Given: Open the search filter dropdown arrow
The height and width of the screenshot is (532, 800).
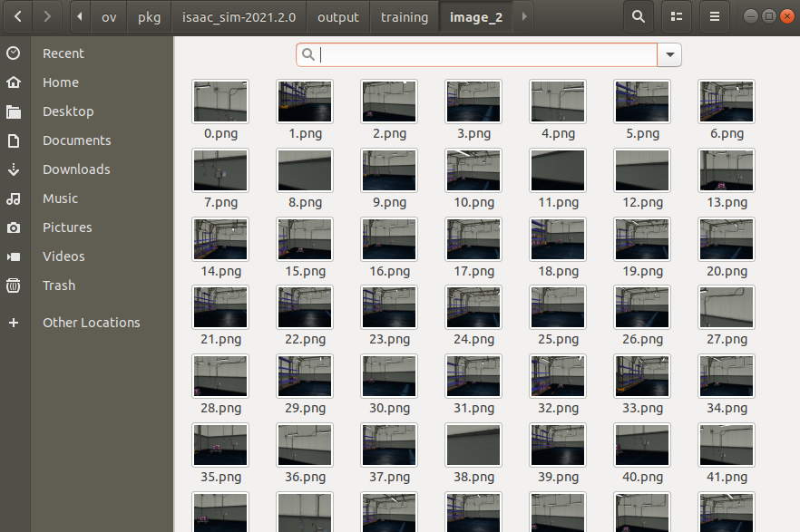Looking at the screenshot, I should click(x=670, y=54).
